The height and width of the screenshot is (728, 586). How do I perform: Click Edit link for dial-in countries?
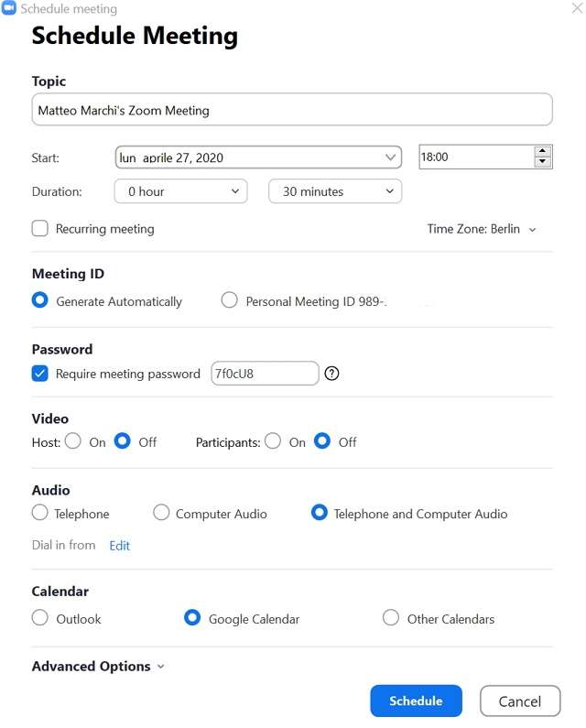pyautogui.click(x=120, y=546)
